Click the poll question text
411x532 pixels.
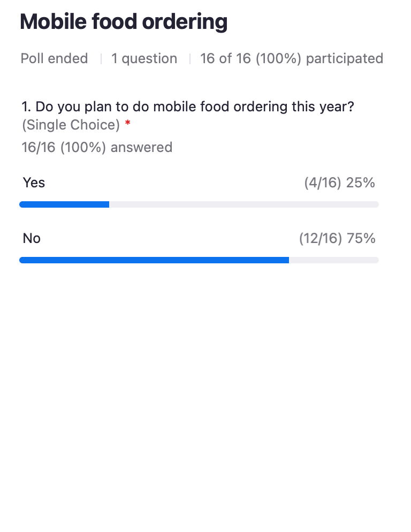click(188, 107)
